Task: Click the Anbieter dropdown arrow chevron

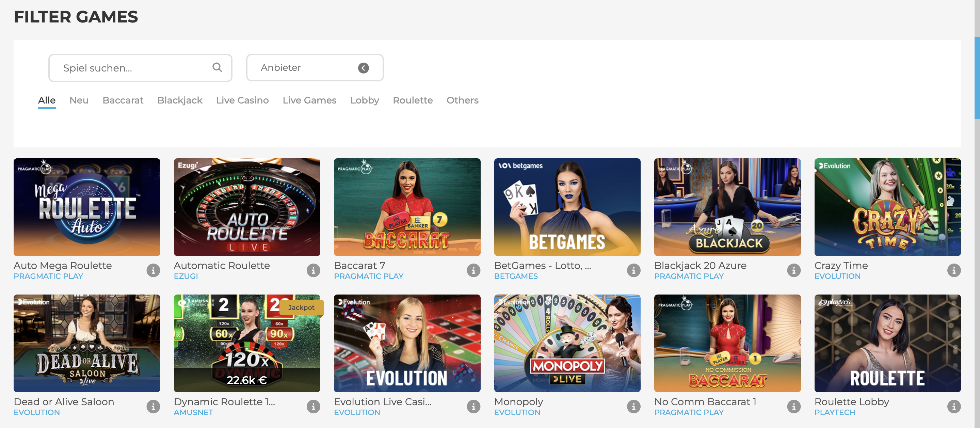Action: pyautogui.click(x=363, y=68)
